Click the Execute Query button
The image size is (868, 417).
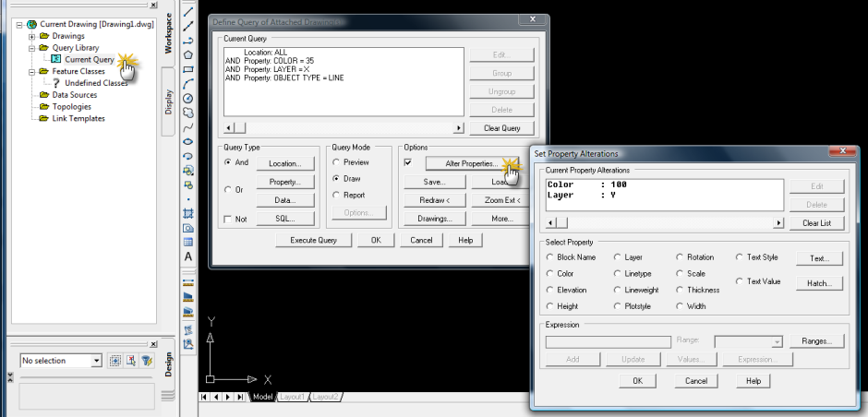pyautogui.click(x=313, y=240)
